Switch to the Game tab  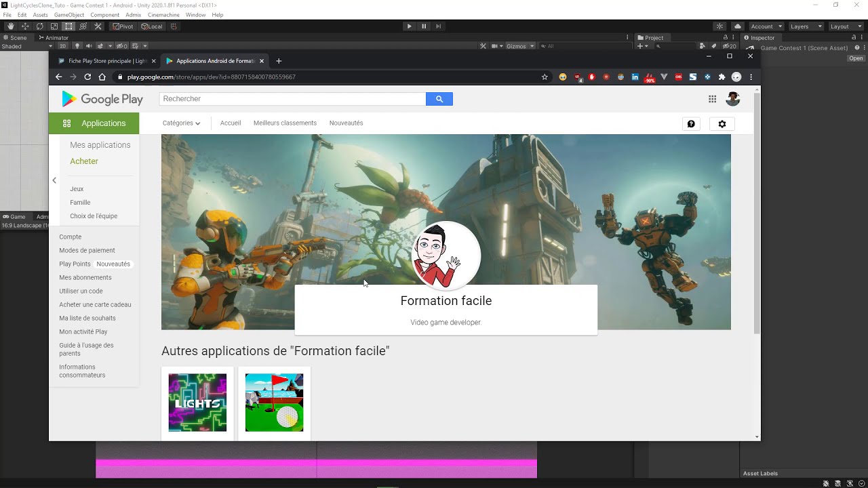click(x=14, y=217)
